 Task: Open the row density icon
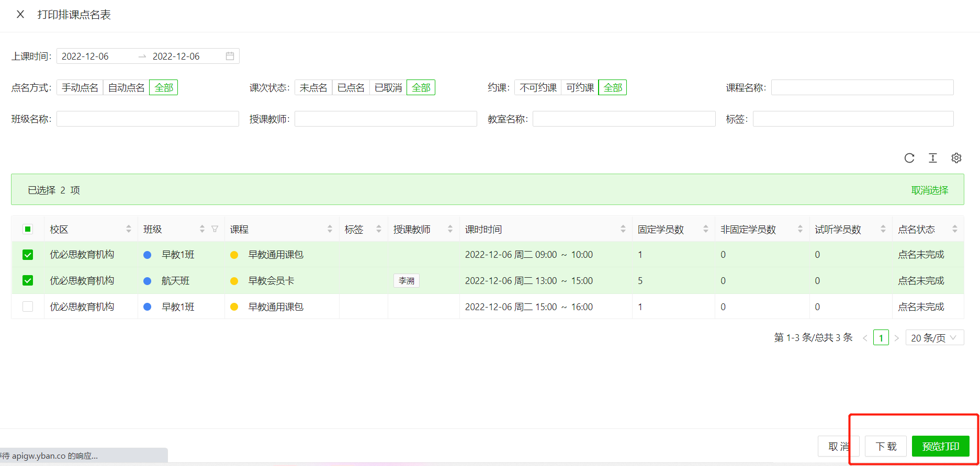tap(933, 158)
